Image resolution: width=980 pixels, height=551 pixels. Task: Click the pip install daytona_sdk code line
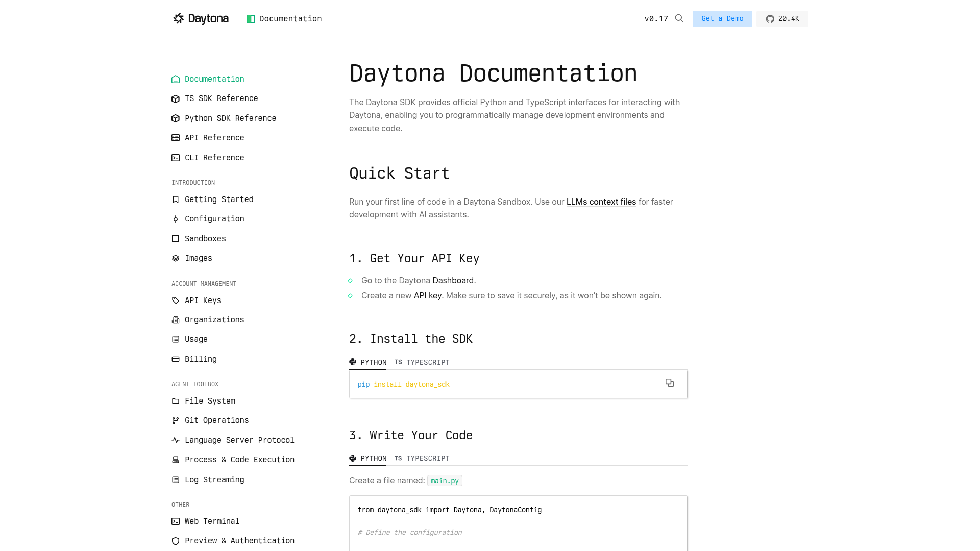tap(403, 384)
